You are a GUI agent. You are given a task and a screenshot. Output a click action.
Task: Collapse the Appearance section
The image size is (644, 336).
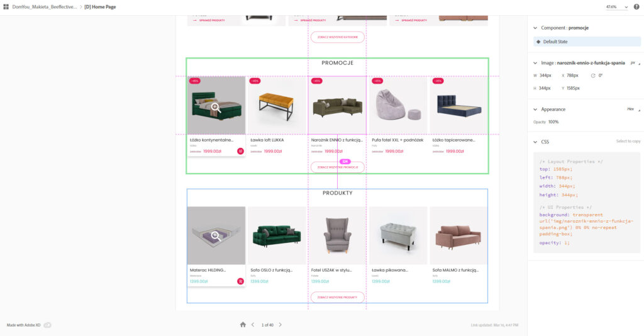click(x=535, y=109)
